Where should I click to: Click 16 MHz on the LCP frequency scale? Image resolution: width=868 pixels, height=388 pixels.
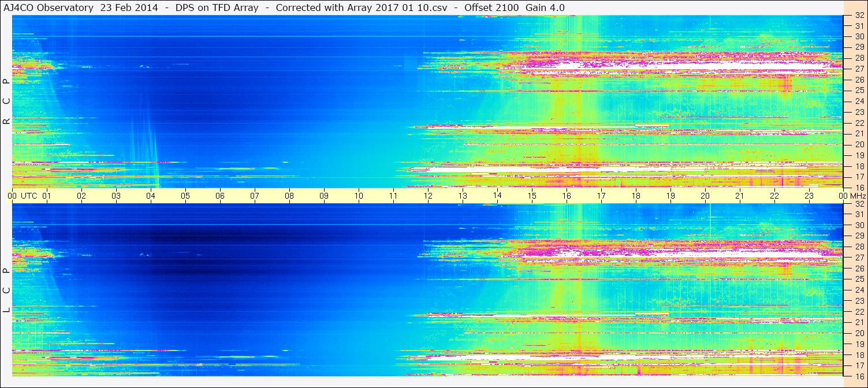click(859, 376)
